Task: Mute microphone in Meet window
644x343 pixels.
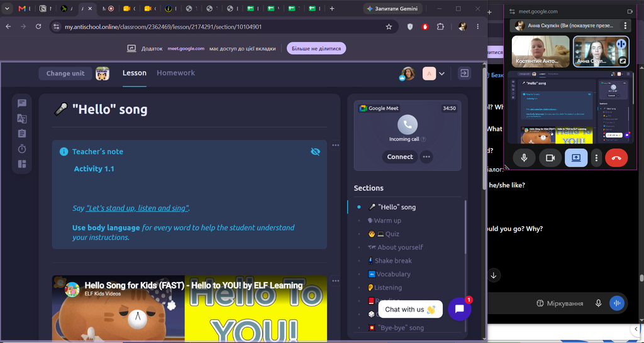Action: click(x=524, y=158)
